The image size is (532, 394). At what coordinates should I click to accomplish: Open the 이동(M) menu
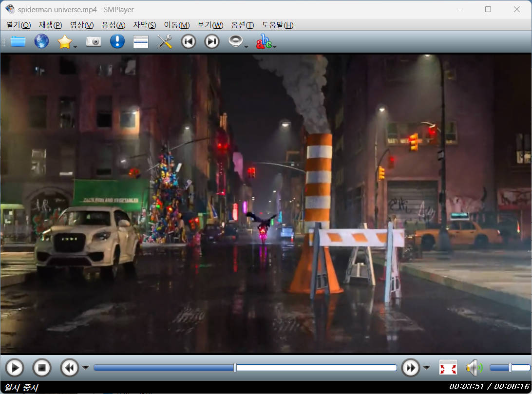(177, 25)
